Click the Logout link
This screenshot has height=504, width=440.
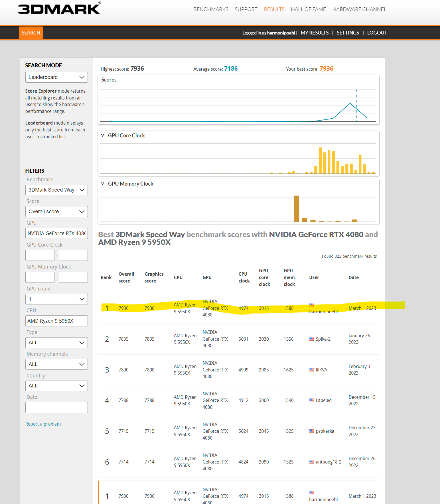click(x=377, y=33)
